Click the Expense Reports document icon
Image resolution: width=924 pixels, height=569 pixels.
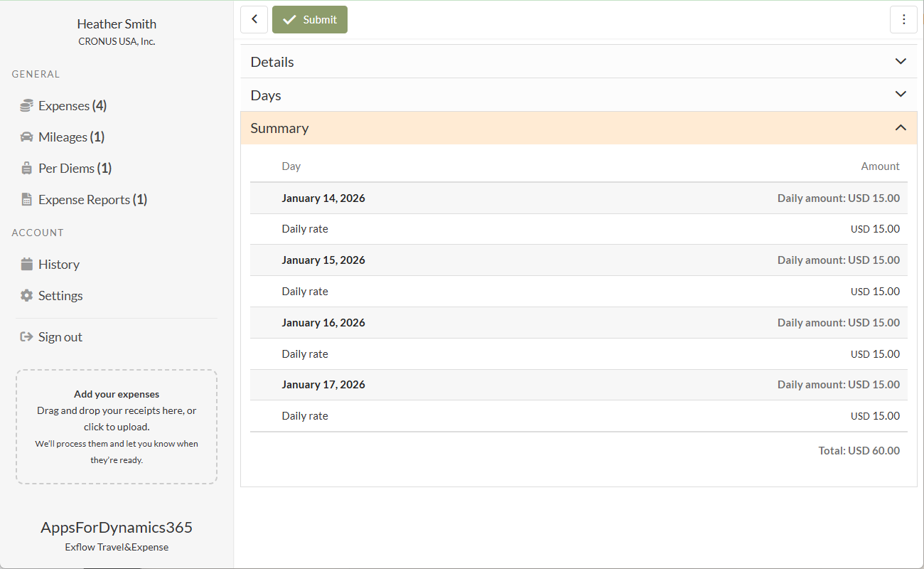pyautogui.click(x=27, y=200)
